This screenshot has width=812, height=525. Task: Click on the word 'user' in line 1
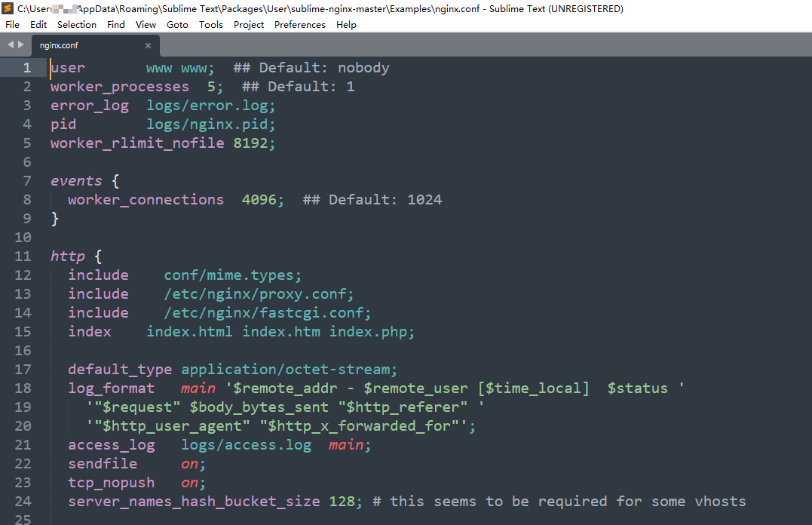coord(68,68)
